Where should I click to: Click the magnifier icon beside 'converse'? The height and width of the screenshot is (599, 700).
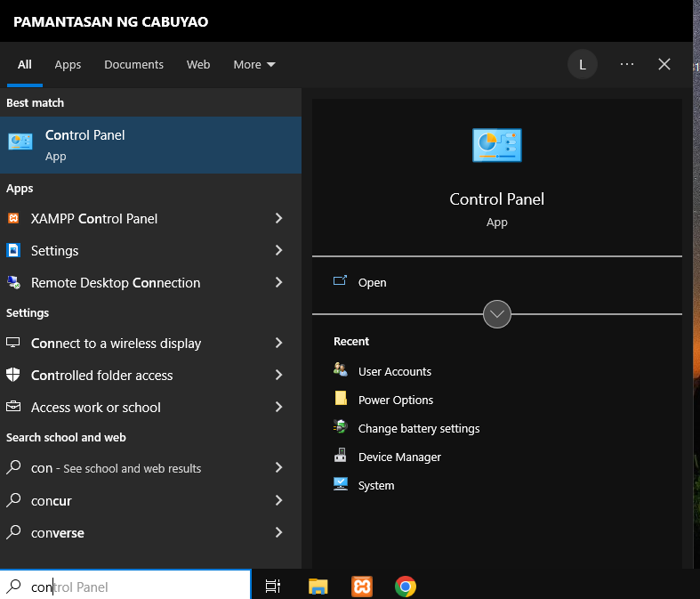[14, 532]
